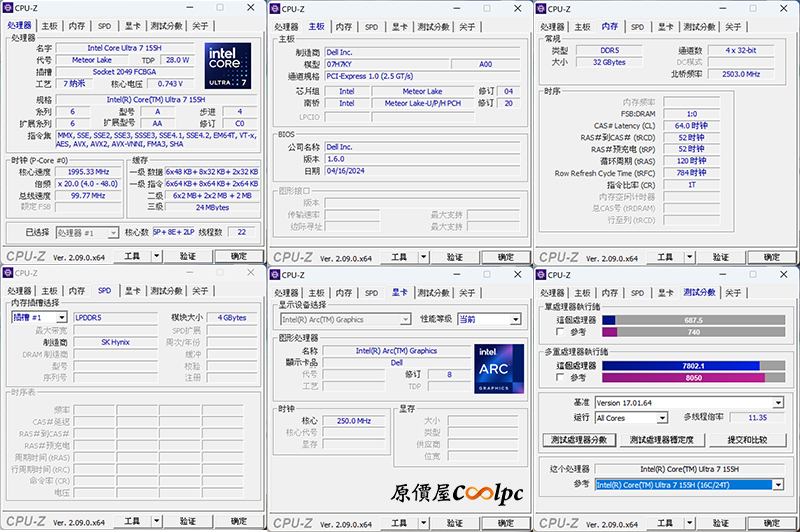The image size is (800, 532).
Task: Click the multi-thread reference 8050 bar
Action: [693, 377]
